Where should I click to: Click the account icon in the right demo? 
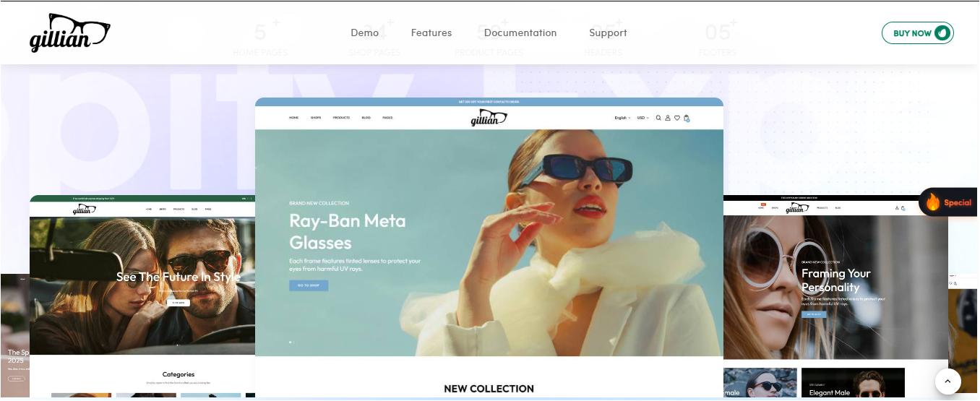point(897,208)
